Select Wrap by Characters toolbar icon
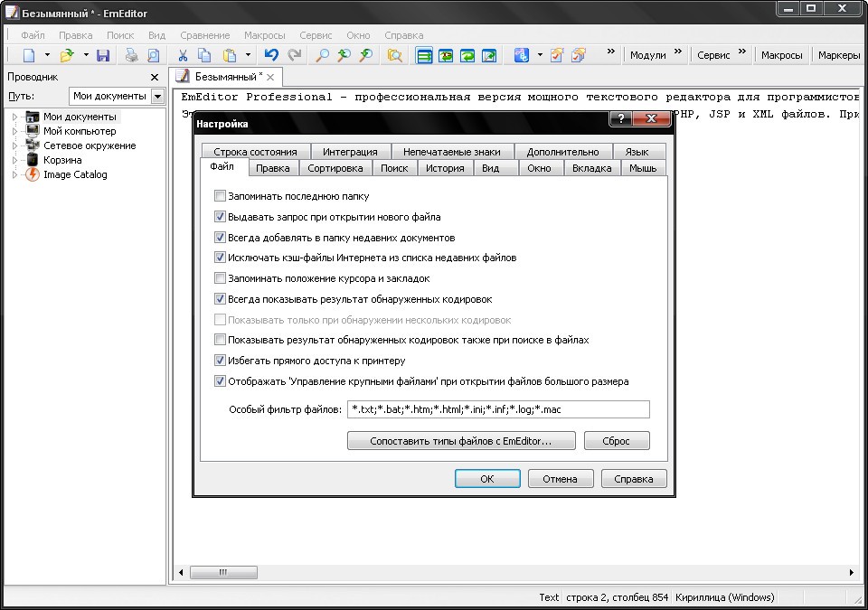 click(x=446, y=55)
